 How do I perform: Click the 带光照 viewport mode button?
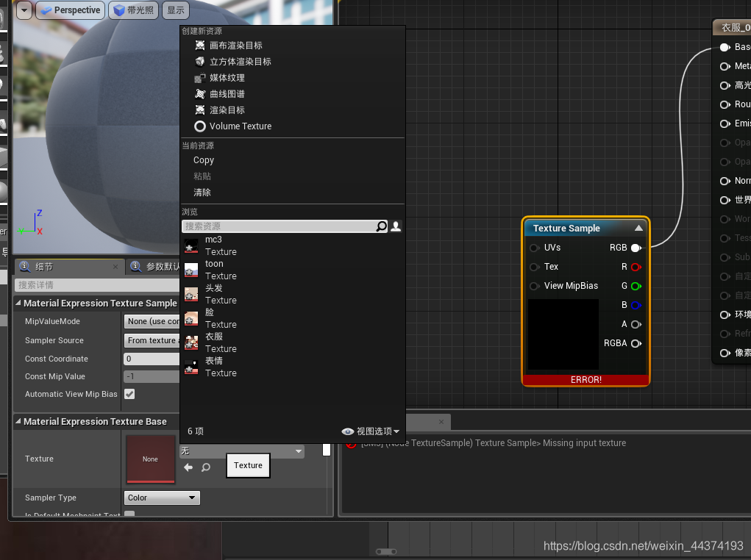click(x=133, y=10)
